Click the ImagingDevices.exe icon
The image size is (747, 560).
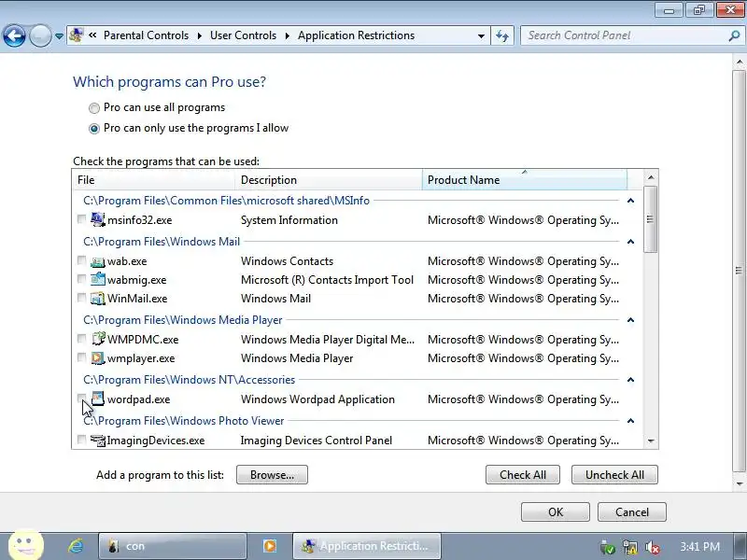point(98,441)
